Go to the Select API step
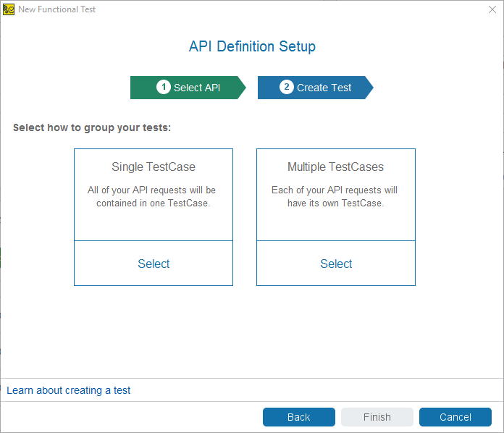The image size is (504, 433). tap(188, 88)
